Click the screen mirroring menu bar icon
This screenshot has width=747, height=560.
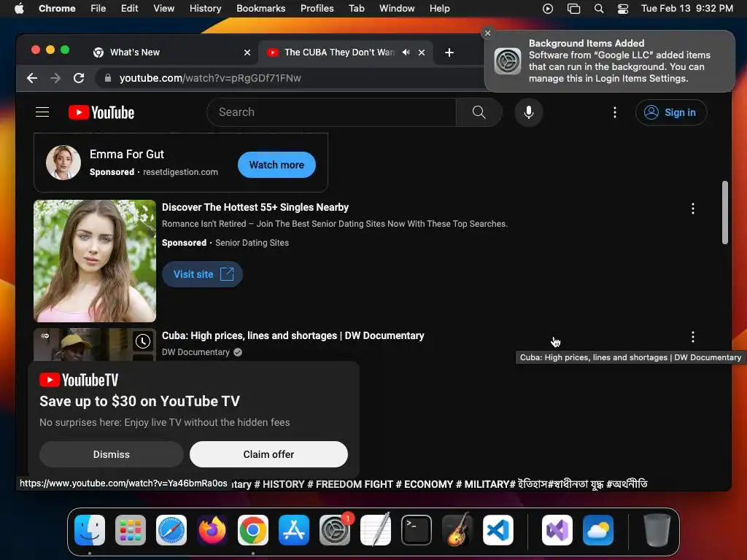[x=573, y=9]
